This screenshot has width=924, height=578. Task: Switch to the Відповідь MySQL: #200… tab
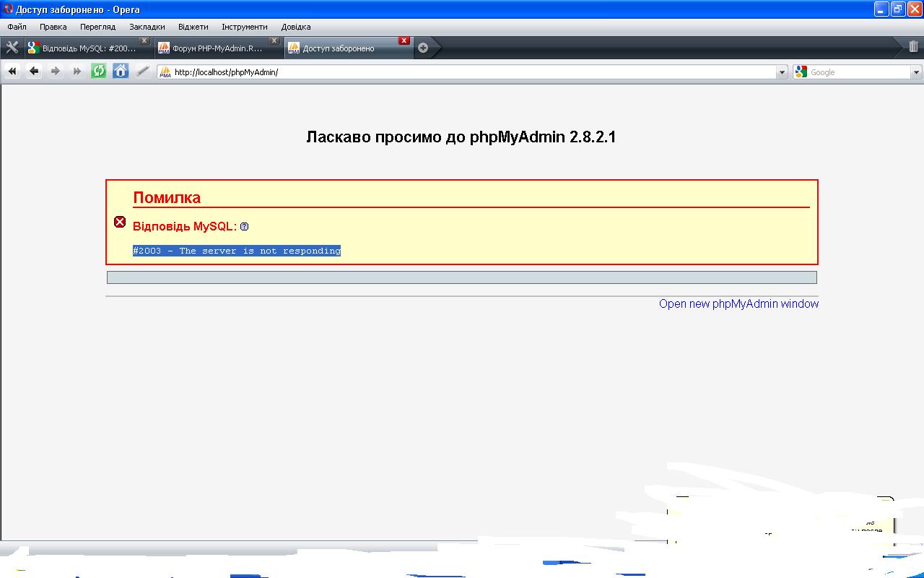(88, 48)
